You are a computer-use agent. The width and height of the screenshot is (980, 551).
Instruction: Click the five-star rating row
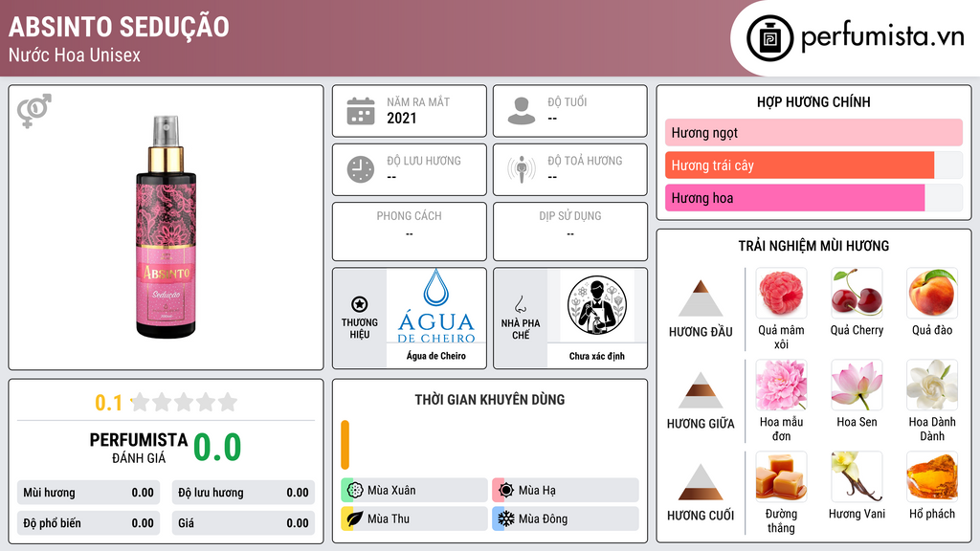185,402
